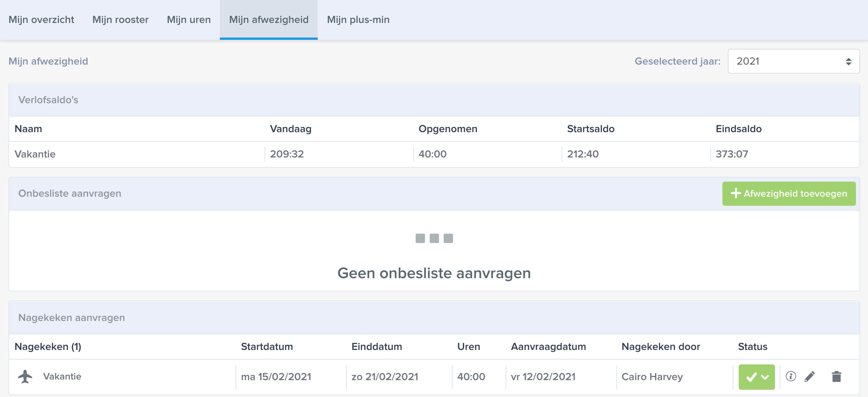Click the Mijn afwezigheid page heading
Image resolution: width=868 pixels, height=397 pixels.
click(48, 61)
